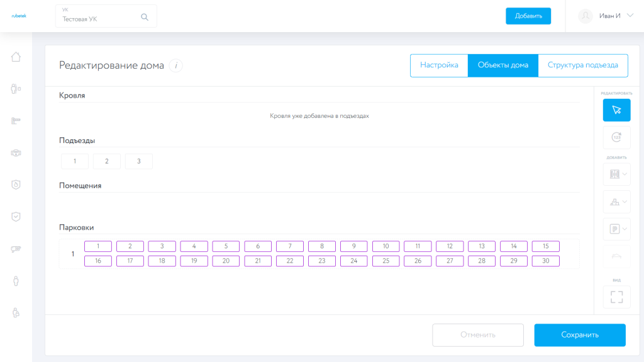Viewport: 644px width, 362px height.
Task: Select the 123 renumbering tool
Action: click(616, 137)
